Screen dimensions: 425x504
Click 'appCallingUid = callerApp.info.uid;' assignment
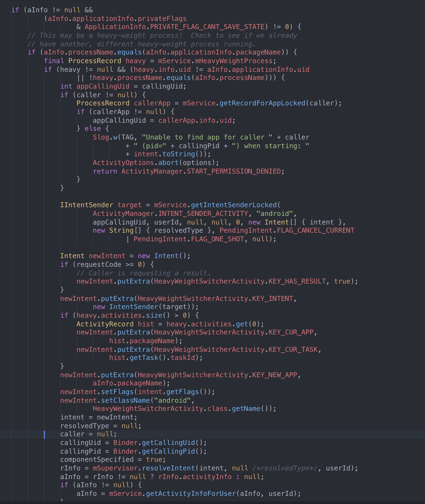[x=164, y=120]
